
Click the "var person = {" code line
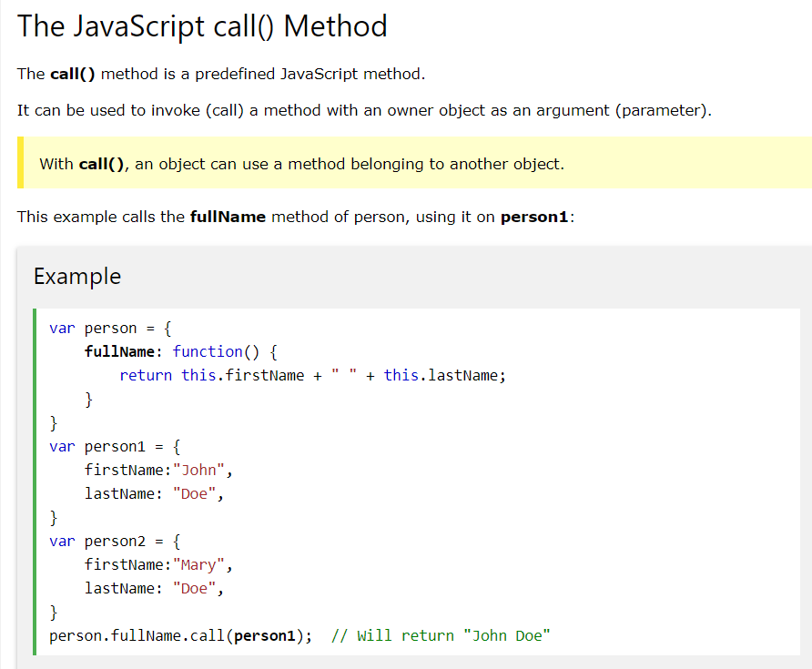[105, 328]
